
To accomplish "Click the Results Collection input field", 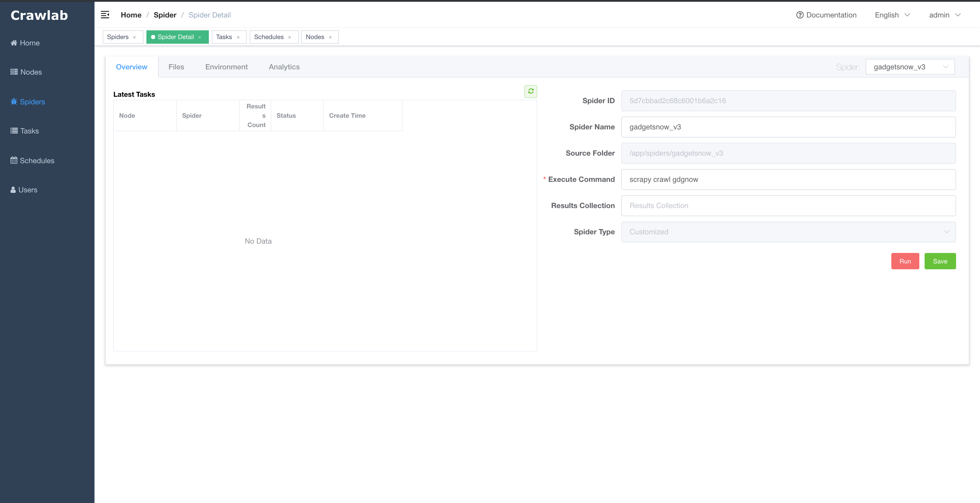I will click(788, 206).
